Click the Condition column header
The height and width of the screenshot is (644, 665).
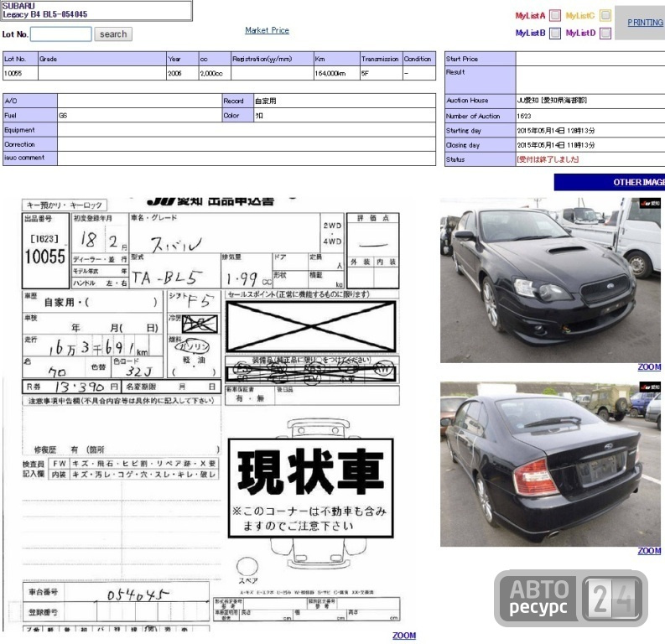tap(419, 59)
